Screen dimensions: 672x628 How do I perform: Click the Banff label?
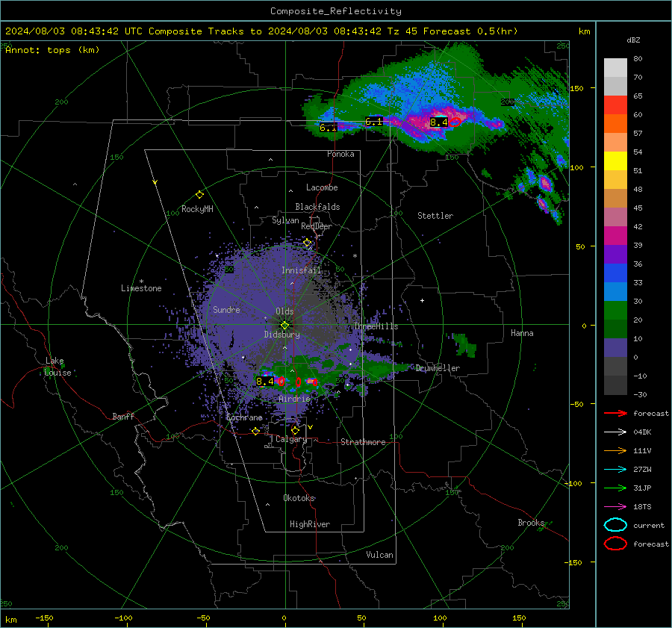click(x=123, y=416)
